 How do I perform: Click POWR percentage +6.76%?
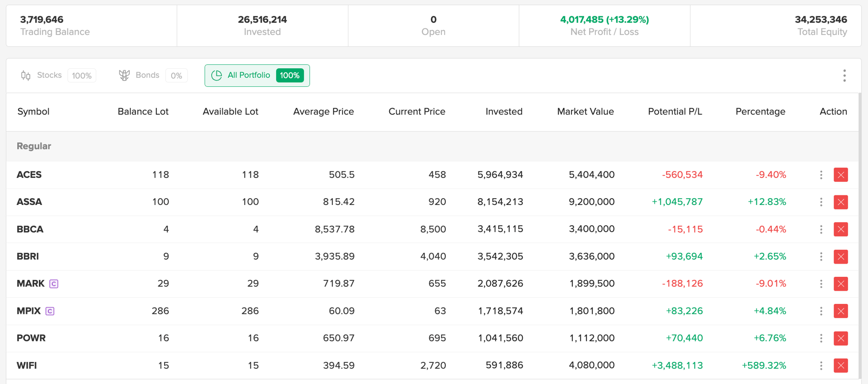tap(770, 338)
